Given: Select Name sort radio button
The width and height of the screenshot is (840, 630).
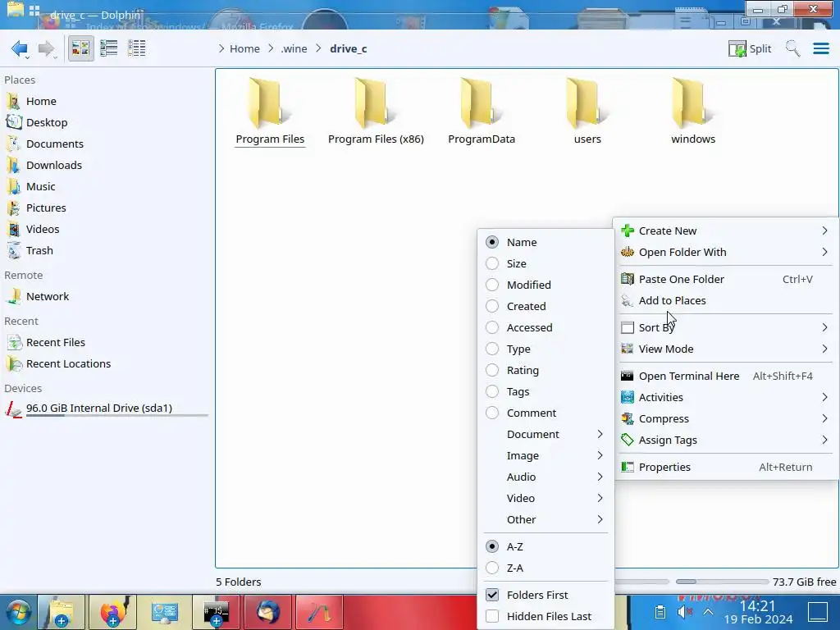Looking at the screenshot, I should coord(492,242).
